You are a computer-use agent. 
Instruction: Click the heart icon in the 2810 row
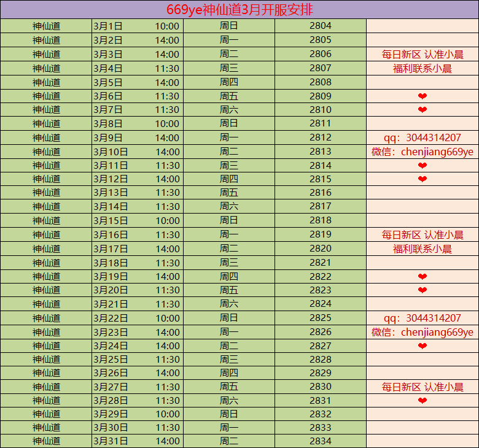423,110
